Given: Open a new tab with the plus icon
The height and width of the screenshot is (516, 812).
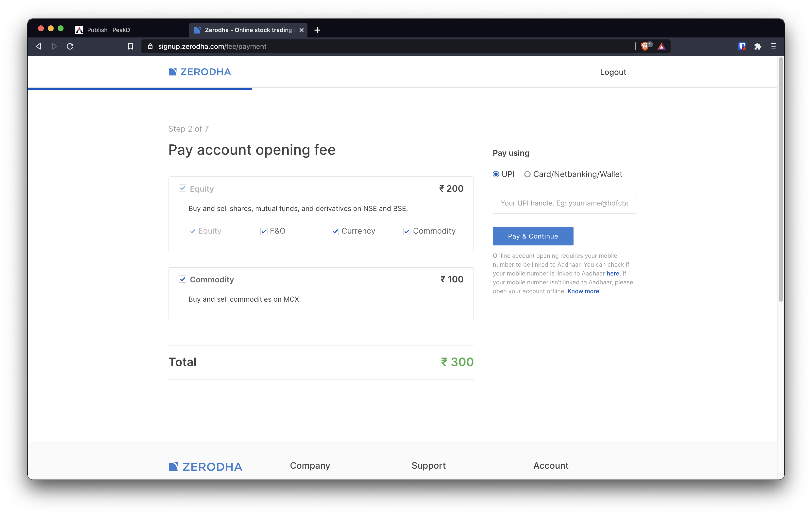Looking at the screenshot, I should coord(317,30).
